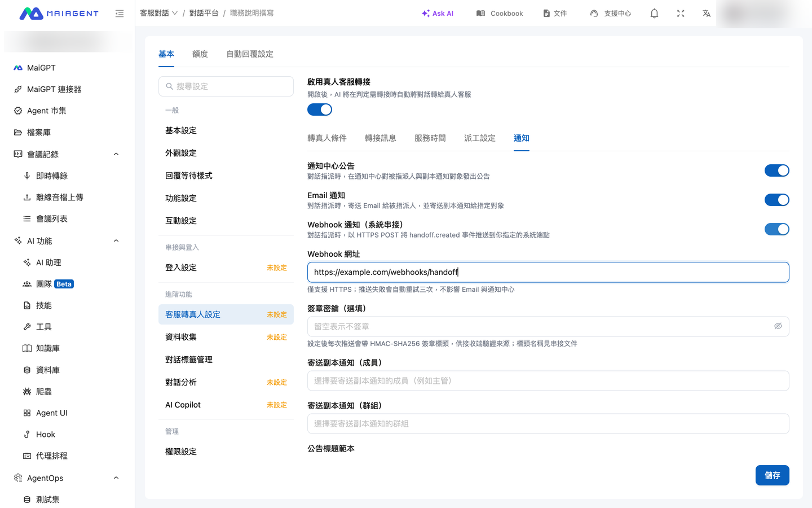Collapse the sidebar menu icon
Screen dimensions: 812x508
coord(120,14)
